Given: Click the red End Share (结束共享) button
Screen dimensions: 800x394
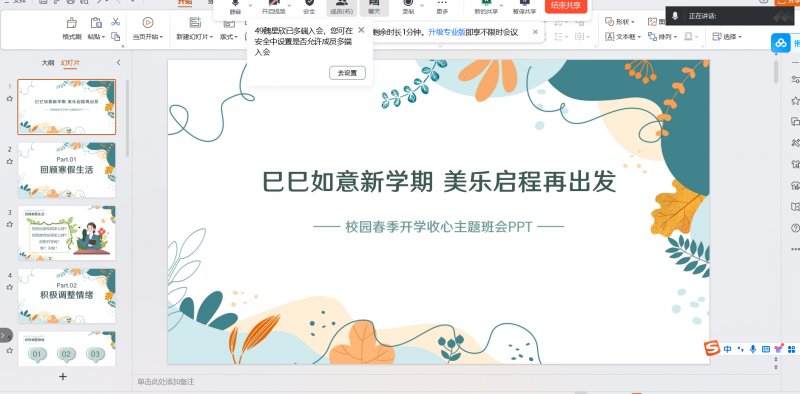Looking at the screenshot, I should (x=566, y=6).
